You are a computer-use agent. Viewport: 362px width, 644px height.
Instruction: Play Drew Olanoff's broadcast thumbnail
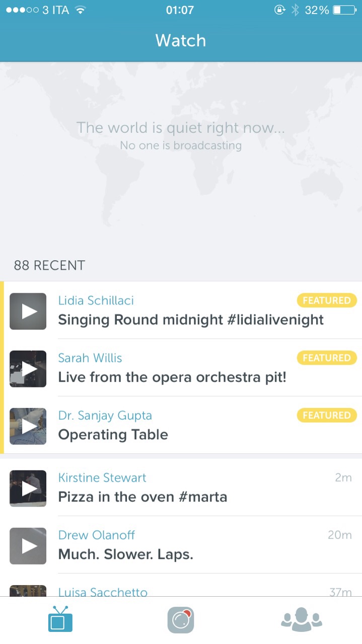28,546
